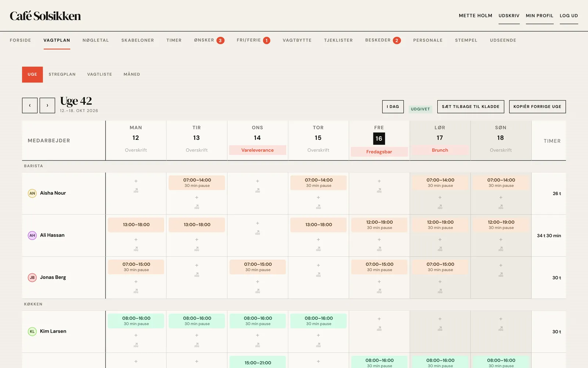The height and width of the screenshot is (368, 588).
Task: Click Log ud
Action: click(569, 16)
